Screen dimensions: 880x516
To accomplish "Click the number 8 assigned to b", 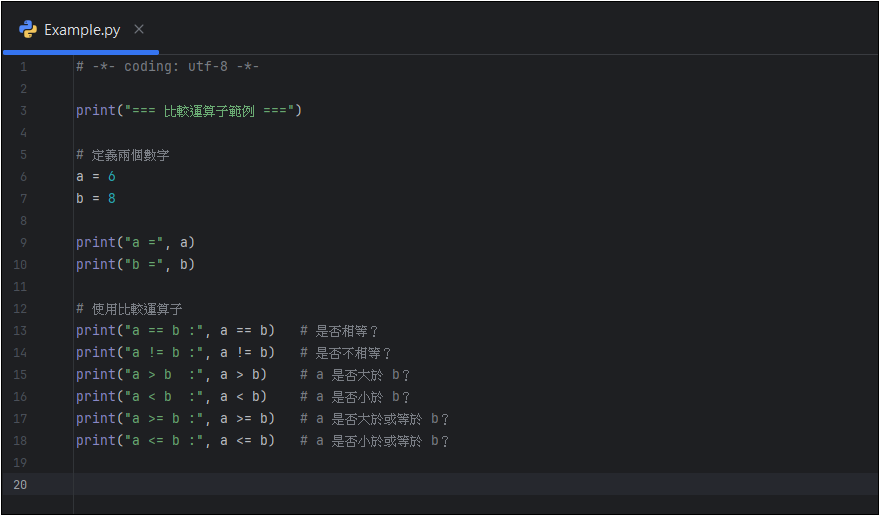I will [112, 199].
